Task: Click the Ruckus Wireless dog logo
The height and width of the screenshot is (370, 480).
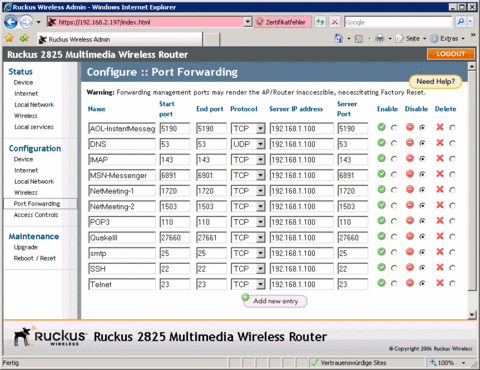Action: tap(23, 336)
